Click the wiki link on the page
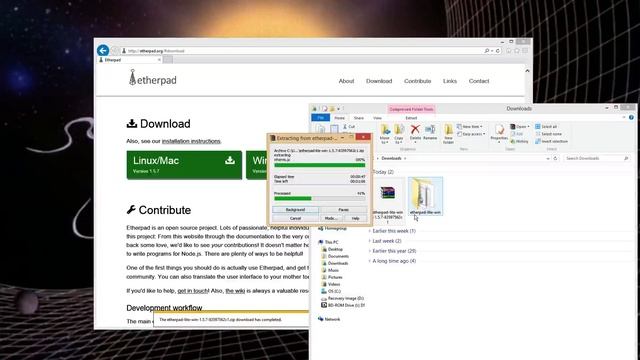640x360 pixels. (x=235, y=291)
